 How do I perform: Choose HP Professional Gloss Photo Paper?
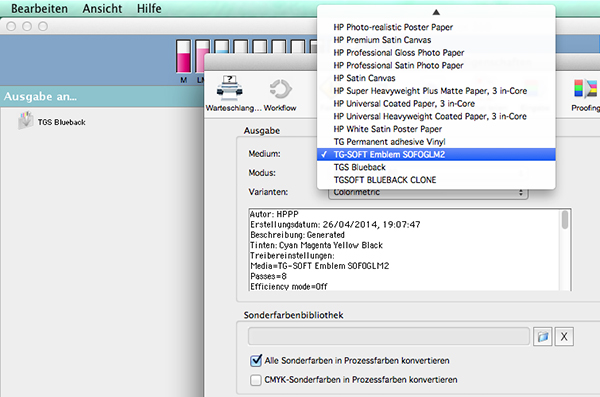(x=436, y=52)
